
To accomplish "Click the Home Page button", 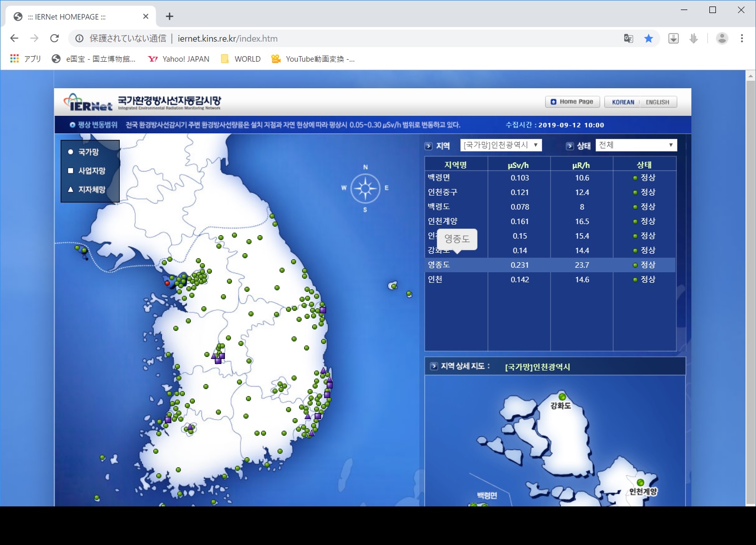I will pos(572,102).
